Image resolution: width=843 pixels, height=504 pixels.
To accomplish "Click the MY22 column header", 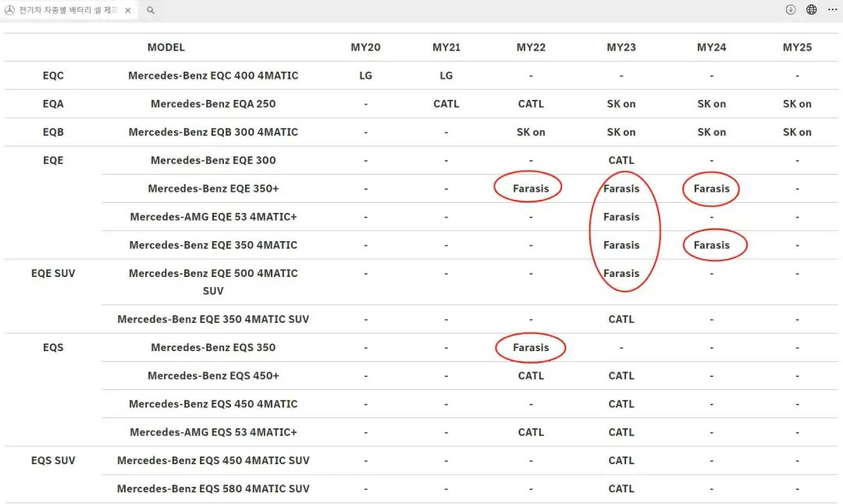I will pos(531,48).
